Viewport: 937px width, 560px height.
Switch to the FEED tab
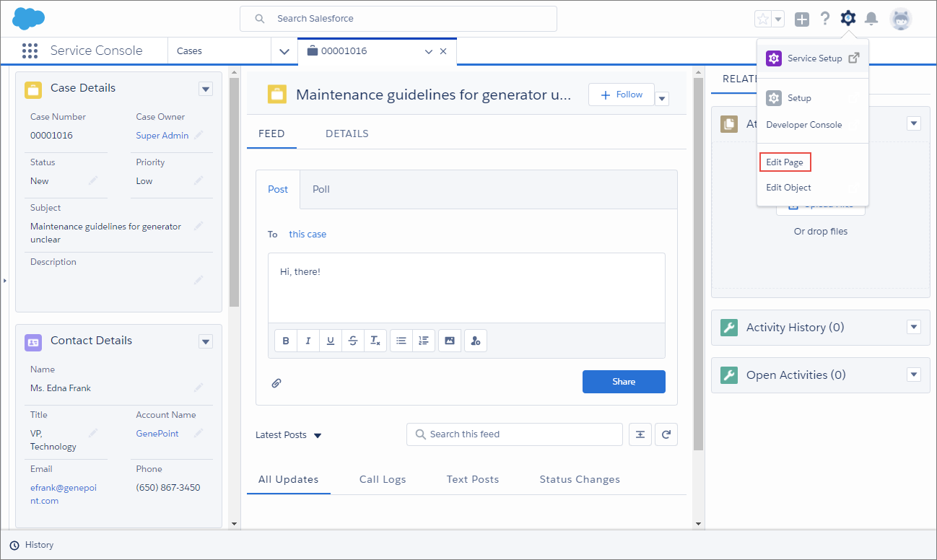point(271,134)
